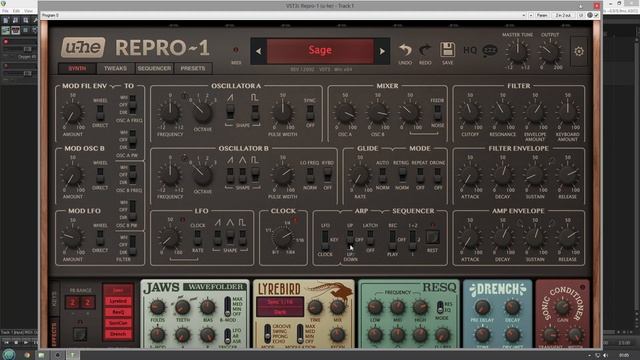Image resolution: width=640 pixels, height=360 pixels.
Task: Click the Filter RESONANCE knob
Action: 502,112
